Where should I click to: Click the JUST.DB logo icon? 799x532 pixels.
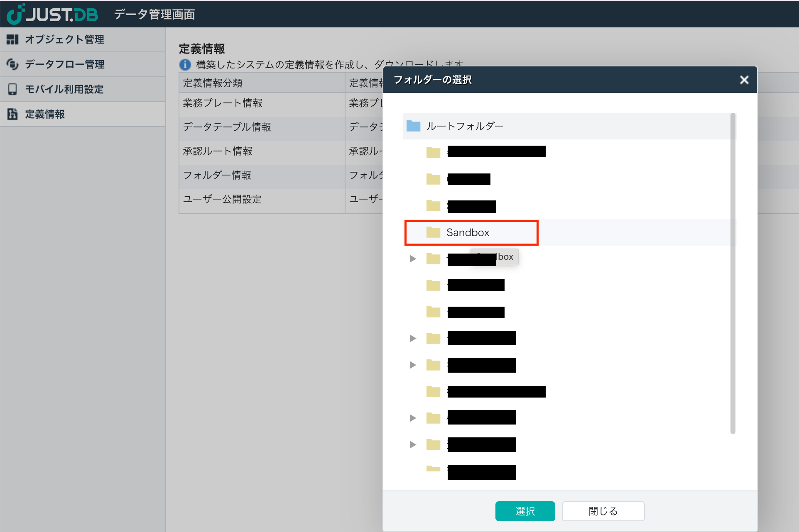[16, 15]
